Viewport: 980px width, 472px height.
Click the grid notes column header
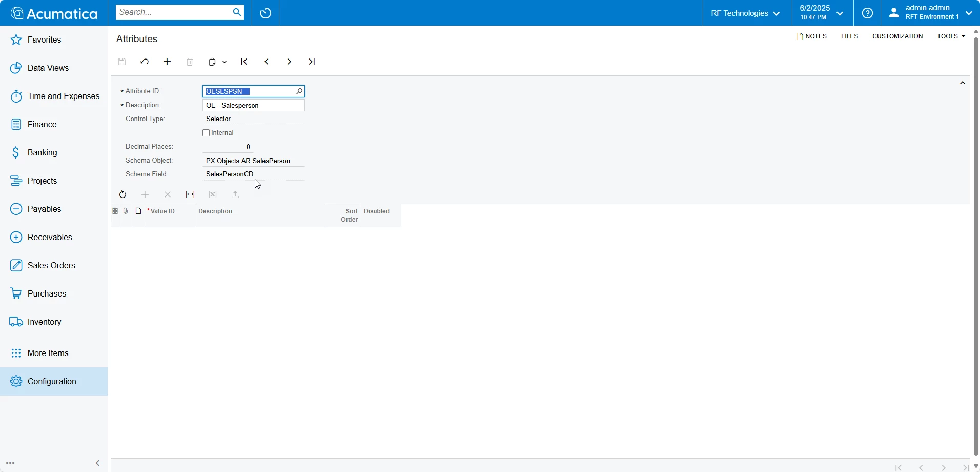pyautogui.click(x=138, y=211)
